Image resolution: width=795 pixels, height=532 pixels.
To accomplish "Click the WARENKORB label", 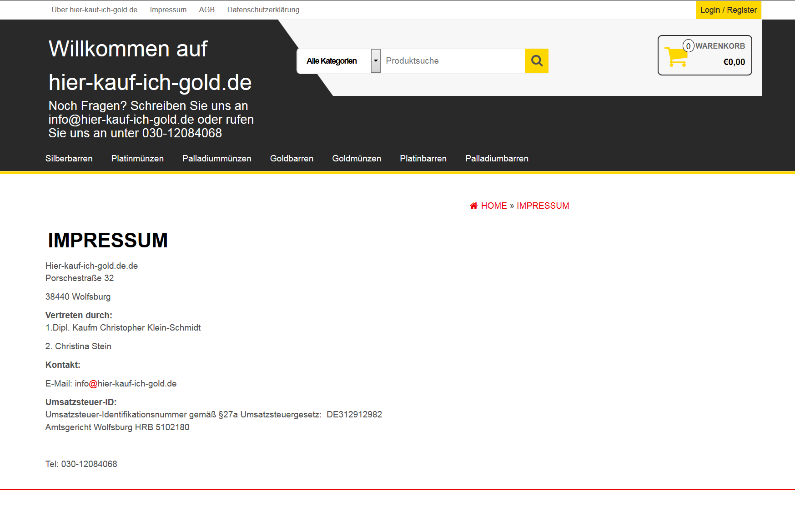I will pyautogui.click(x=720, y=46).
